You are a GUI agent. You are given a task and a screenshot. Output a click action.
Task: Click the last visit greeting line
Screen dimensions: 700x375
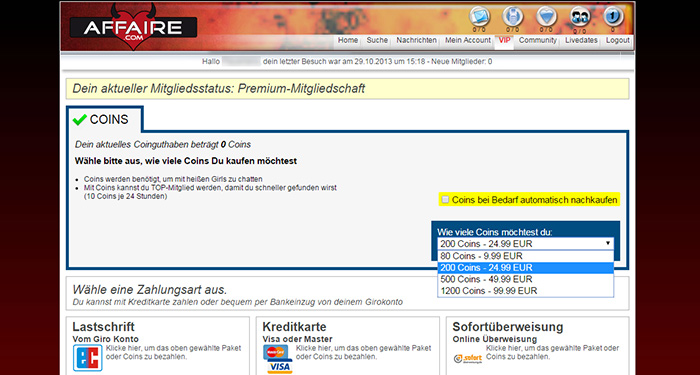coord(347,62)
